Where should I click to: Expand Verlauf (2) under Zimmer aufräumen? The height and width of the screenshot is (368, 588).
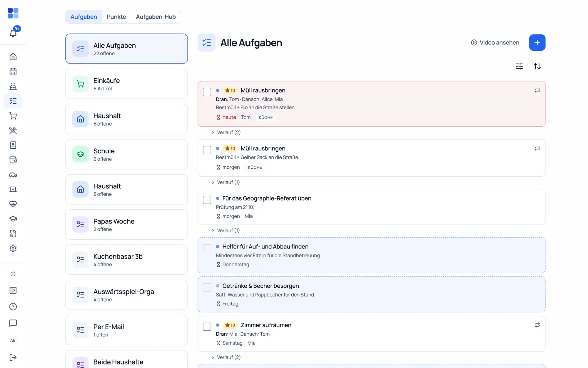pyautogui.click(x=226, y=357)
